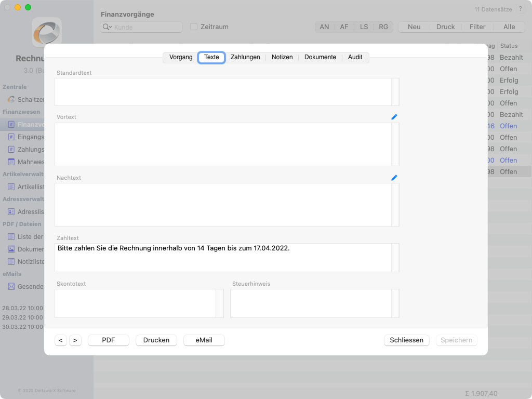Screen dimensions: 532x399
Task: Enable the Zeitraum checkbox
Action: pos(194,26)
